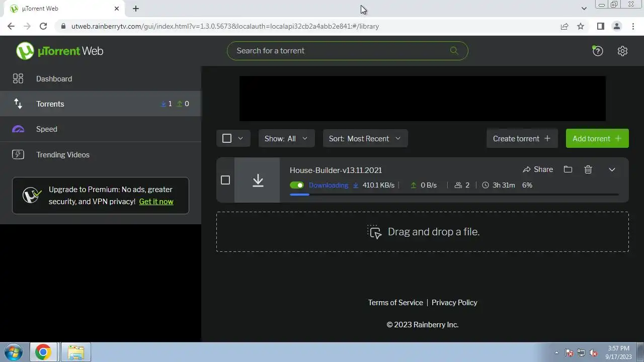Open the select-all dropdown chevron
The image size is (644, 362).
pos(240,138)
